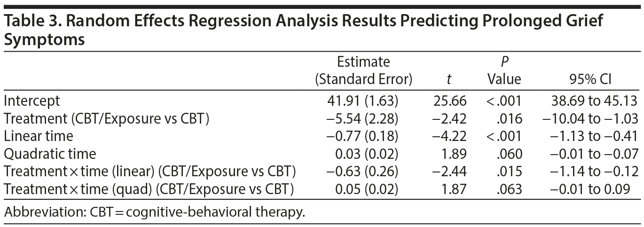This screenshot has width=644, height=227.
Task: Select the Treatment (CBT/Exposure vs CBT) row label
Action: click(106, 119)
